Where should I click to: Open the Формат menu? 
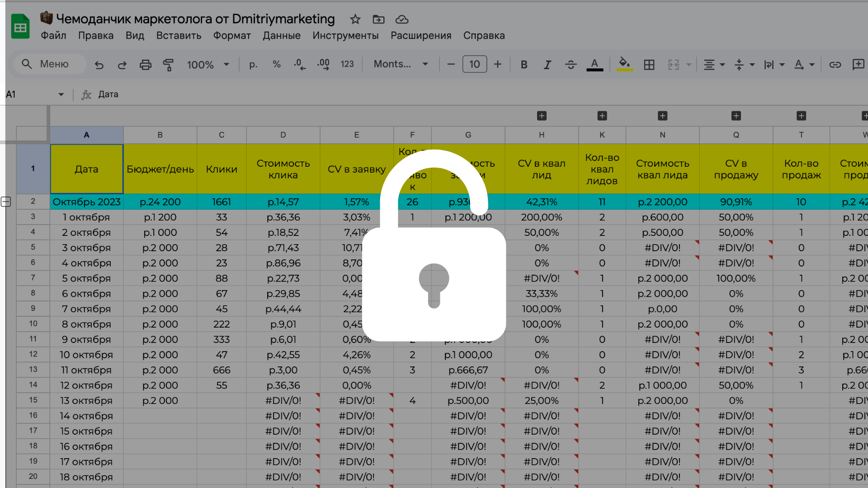click(x=232, y=35)
